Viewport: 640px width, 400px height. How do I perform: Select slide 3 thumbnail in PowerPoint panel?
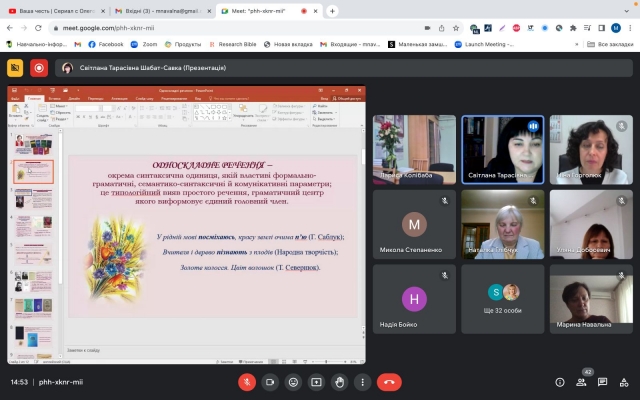pyautogui.click(x=33, y=198)
